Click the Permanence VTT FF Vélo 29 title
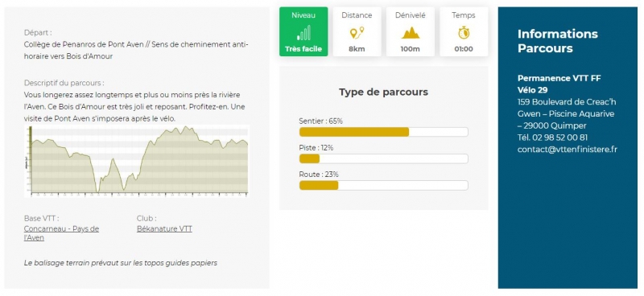 pos(559,84)
